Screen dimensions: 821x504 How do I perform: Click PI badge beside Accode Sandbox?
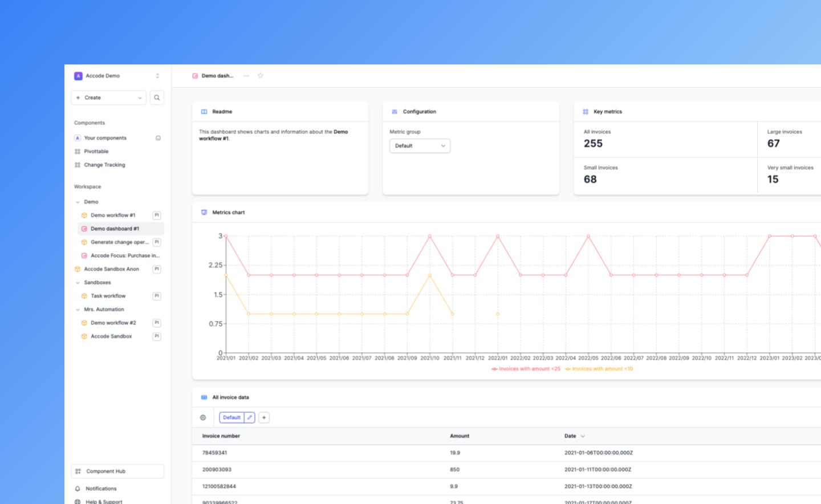pyautogui.click(x=157, y=336)
